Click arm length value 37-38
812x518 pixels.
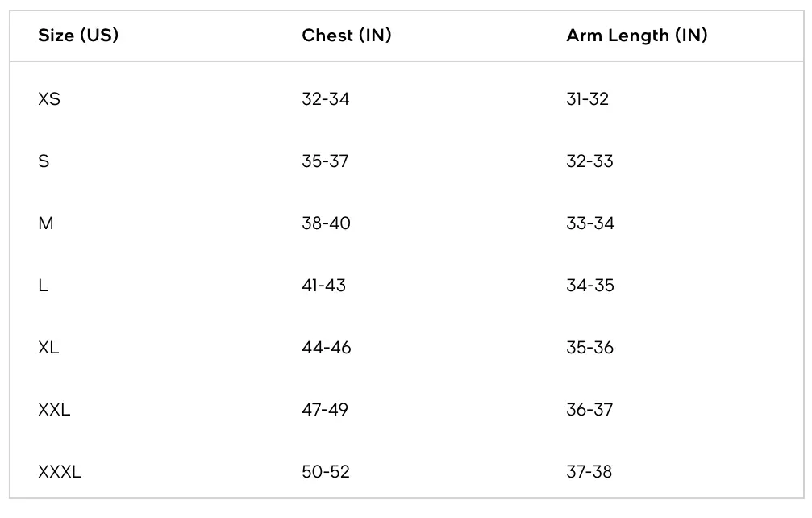coord(589,472)
